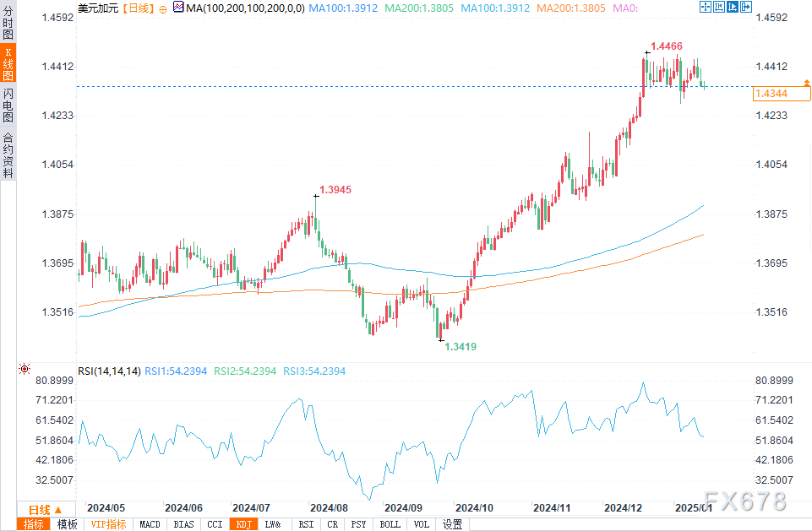
Task: Switch the indicator to CR
Action: [x=333, y=524]
